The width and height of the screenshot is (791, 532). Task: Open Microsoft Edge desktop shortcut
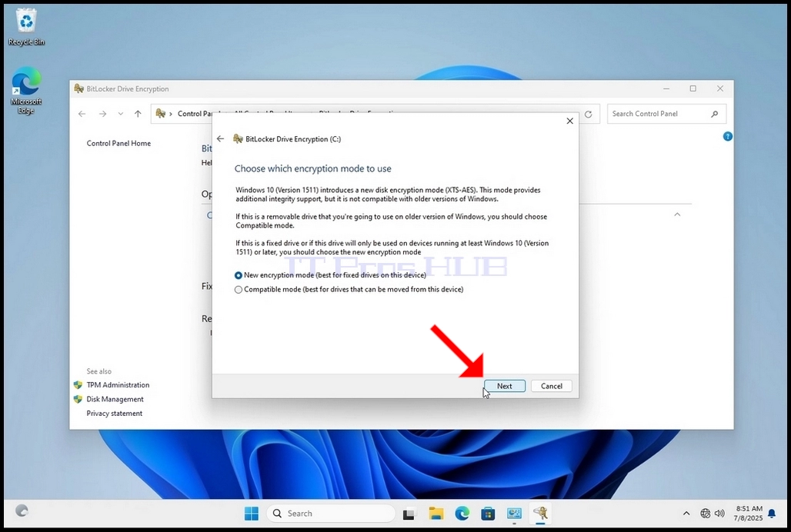tap(25, 91)
